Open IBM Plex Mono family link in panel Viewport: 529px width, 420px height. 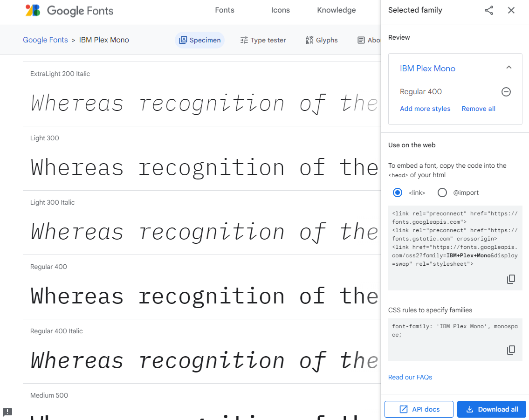(x=427, y=69)
